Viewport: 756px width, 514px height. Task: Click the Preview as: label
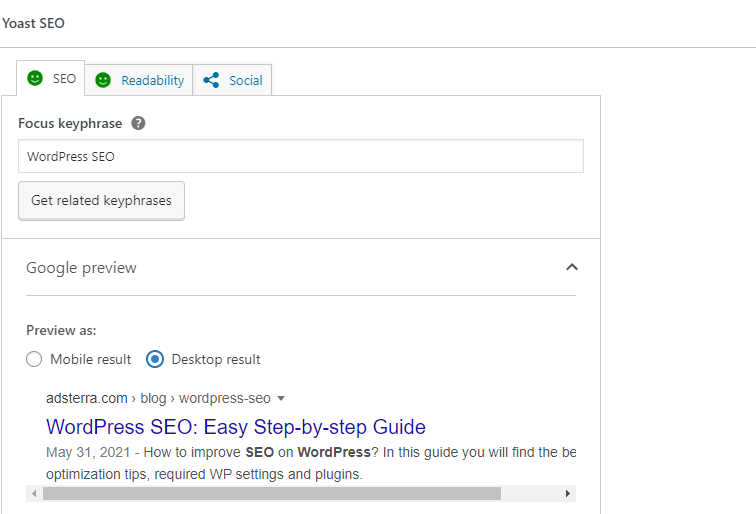pos(61,331)
